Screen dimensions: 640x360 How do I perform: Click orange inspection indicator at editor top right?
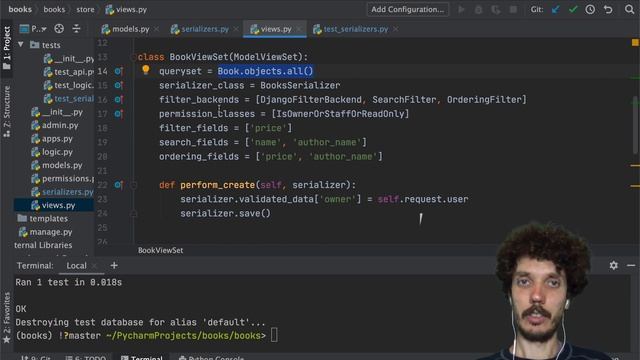click(x=635, y=42)
